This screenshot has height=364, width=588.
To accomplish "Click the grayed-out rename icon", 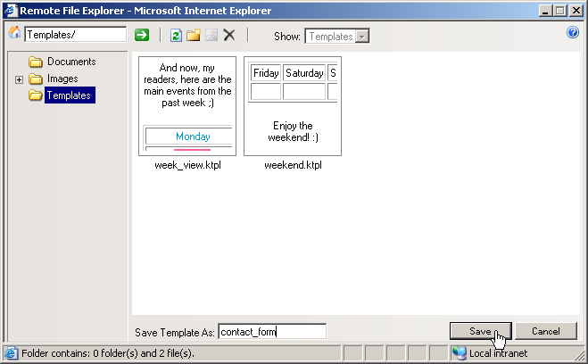I will 211,35.
